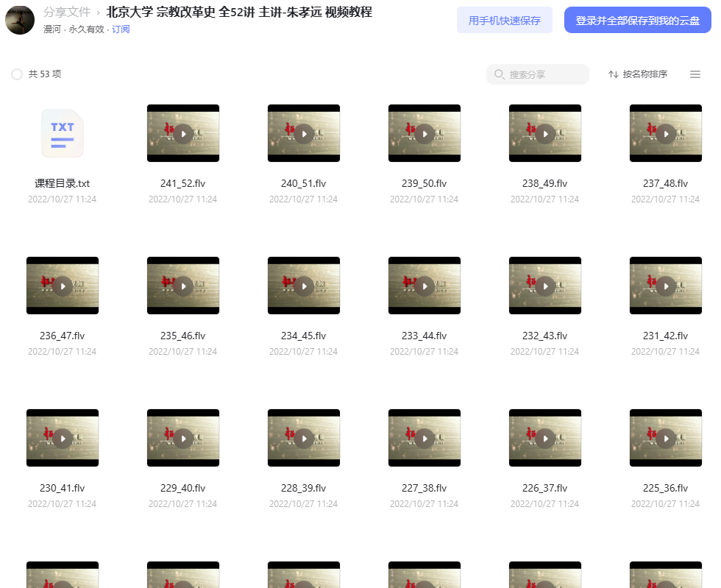Click the filename 227_38.flv

coord(425,488)
